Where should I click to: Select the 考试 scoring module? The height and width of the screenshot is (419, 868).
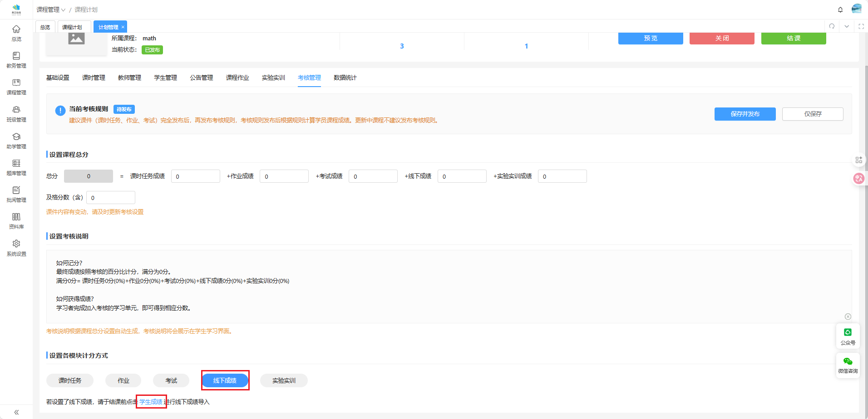click(x=171, y=380)
